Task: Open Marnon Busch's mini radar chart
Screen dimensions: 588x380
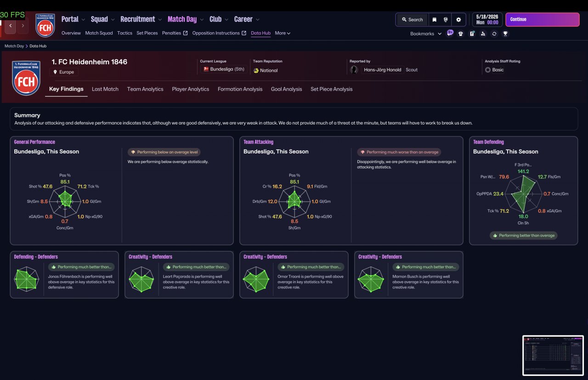Action: click(371, 280)
